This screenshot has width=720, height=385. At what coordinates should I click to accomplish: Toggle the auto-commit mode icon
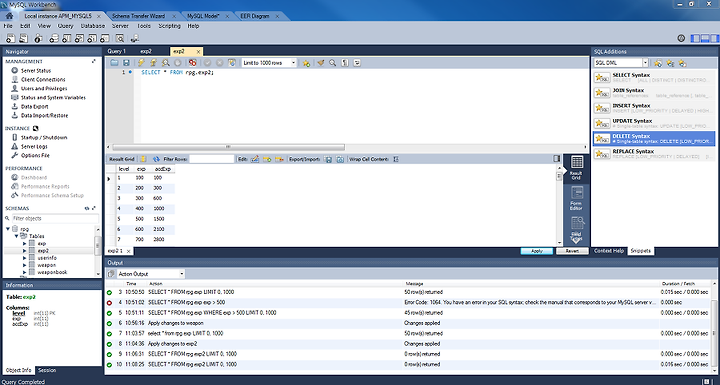232,63
